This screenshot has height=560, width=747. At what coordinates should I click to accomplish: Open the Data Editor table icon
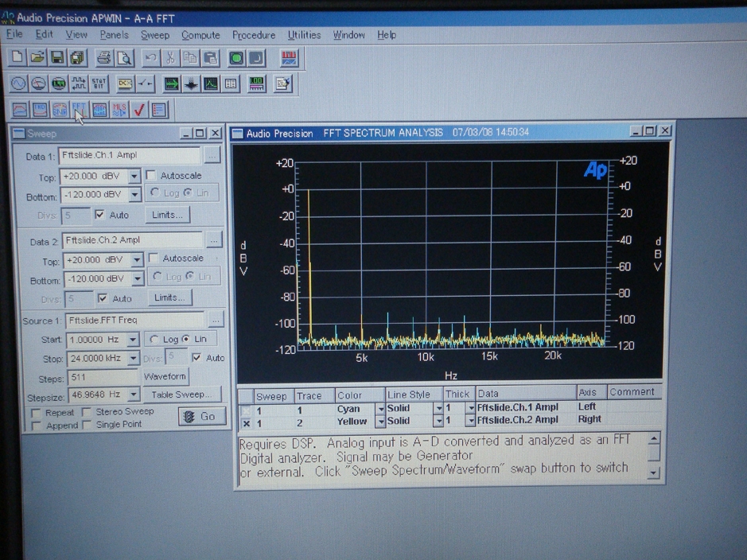pyautogui.click(x=231, y=84)
